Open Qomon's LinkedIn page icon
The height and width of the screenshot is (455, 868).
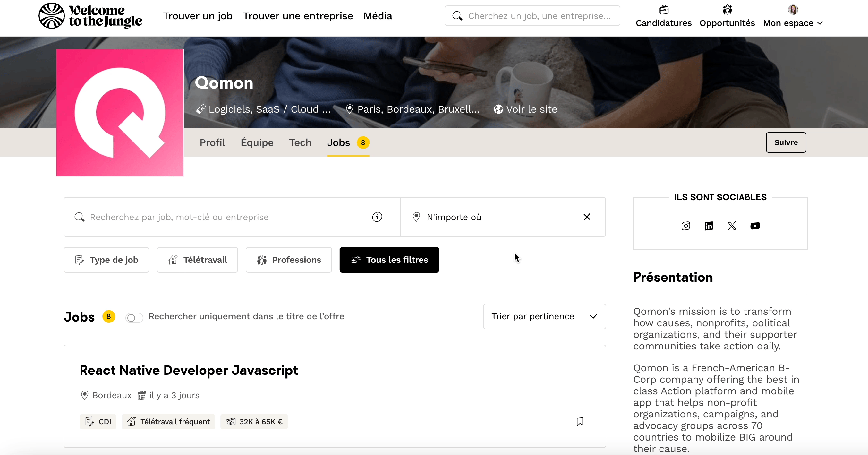tap(709, 226)
